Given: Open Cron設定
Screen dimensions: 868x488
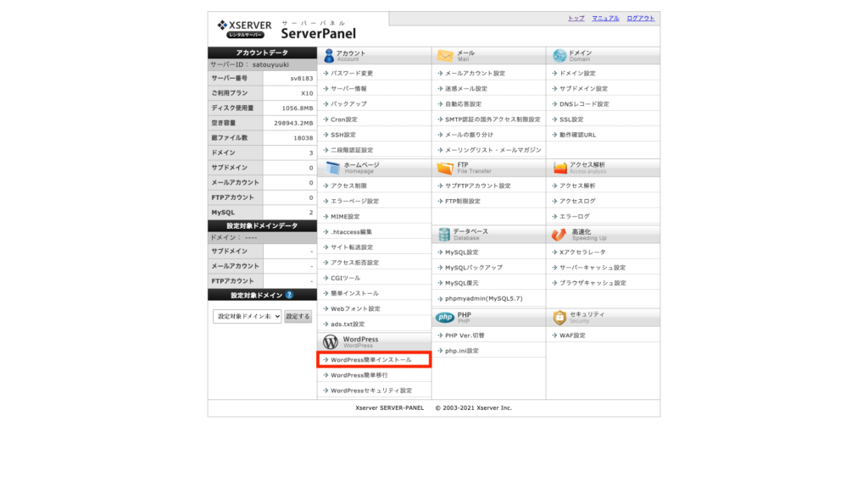Looking at the screenshot, I should (x=344, y=119).
